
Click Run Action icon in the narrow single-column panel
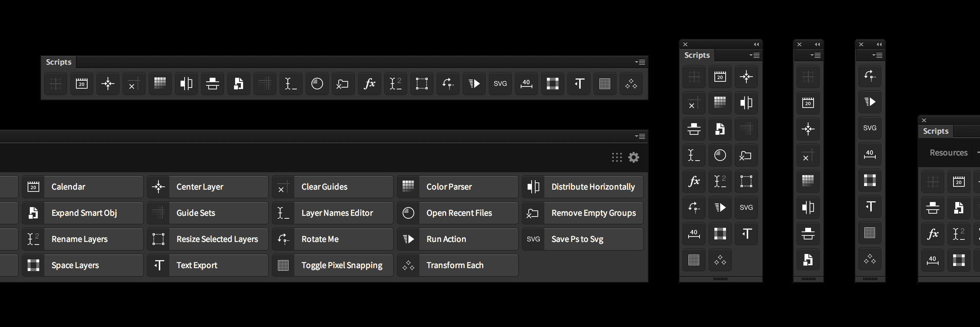coord(870,102)
